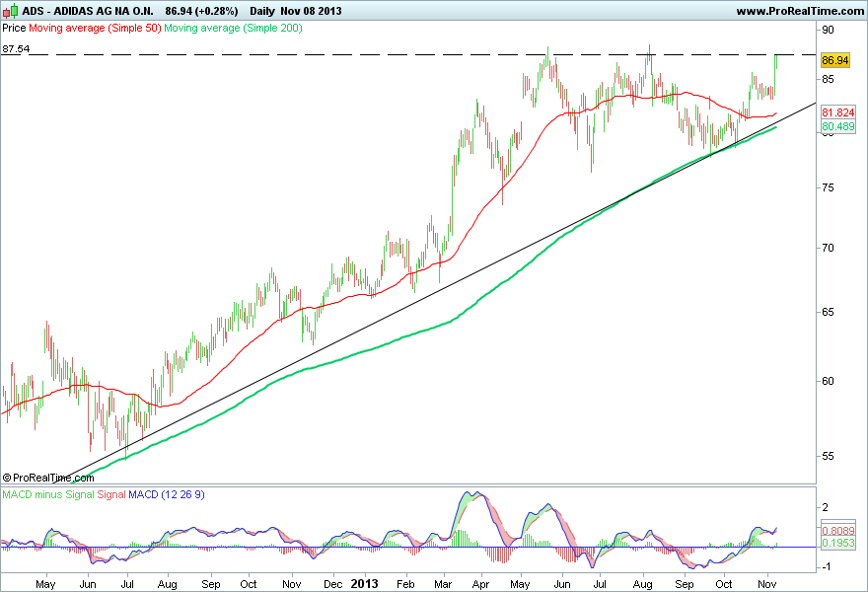The image size is (868, 592).
Task: Click the Feb label on time axis
Action: pos(405,584)
